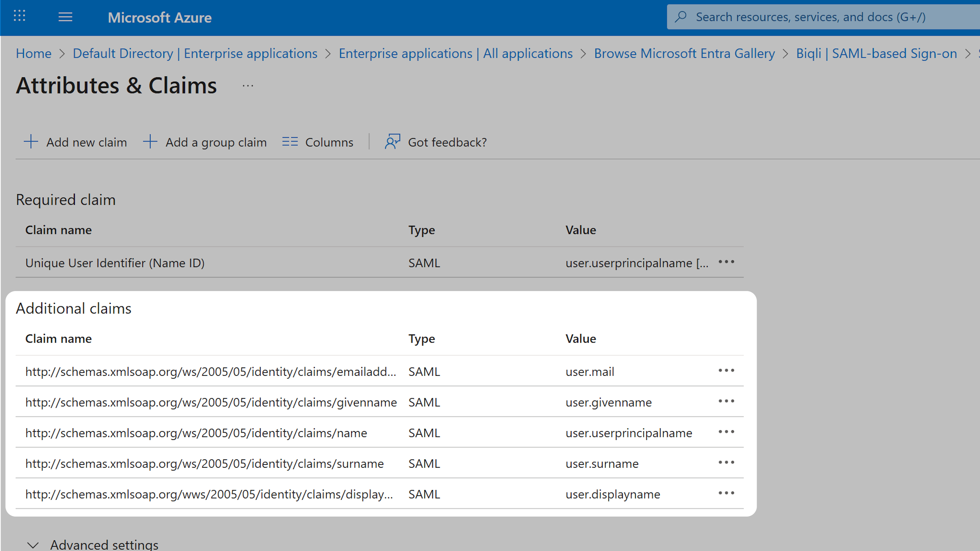Expand the Advanced settings chevron
Screen dimensions: 980x551
(33, 545)
